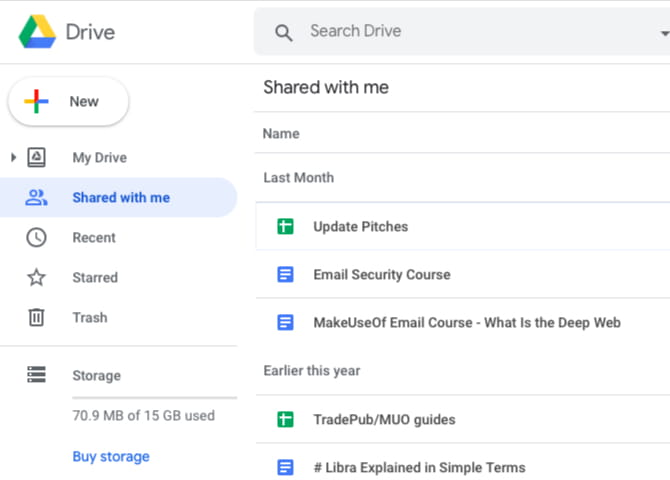Click the Shared with me people icon
This screenshot has height=480, width=670.
(36, 198)
